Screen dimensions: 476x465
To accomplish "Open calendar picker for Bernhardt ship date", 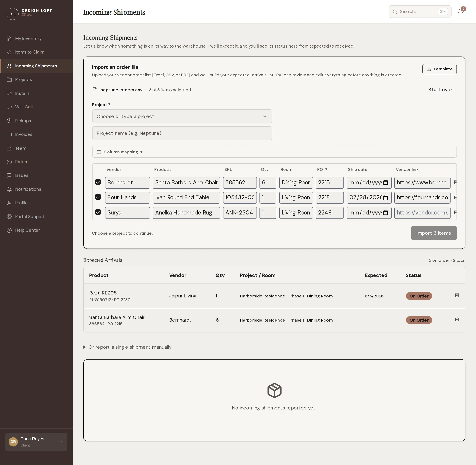I will click(386, 183).
